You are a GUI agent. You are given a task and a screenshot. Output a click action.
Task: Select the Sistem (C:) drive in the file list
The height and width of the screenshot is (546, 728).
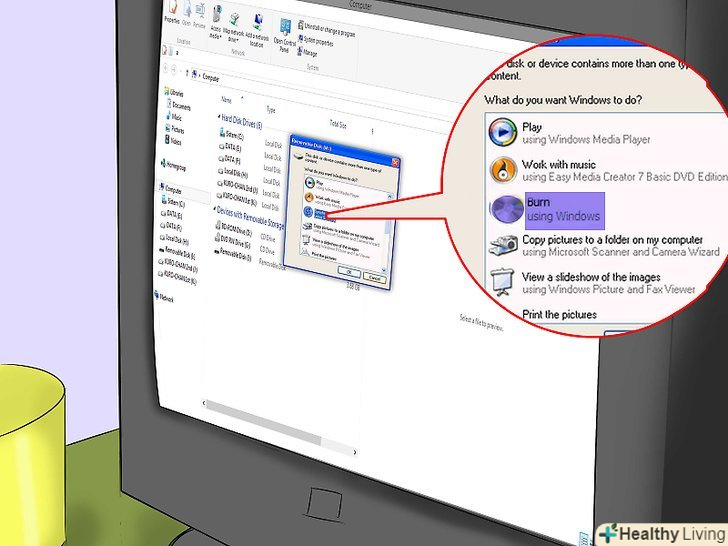tap(231, 135)
